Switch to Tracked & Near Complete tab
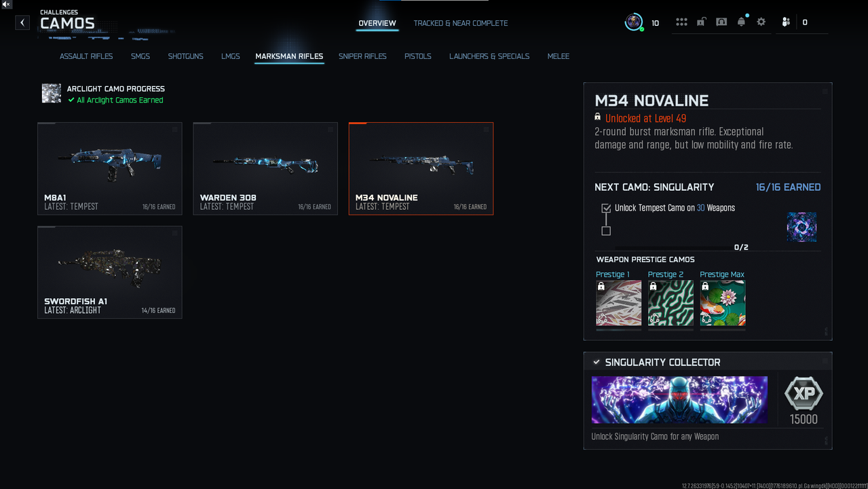Image resolution: width=868 pixels, height=489 pixels. point(460,23)
